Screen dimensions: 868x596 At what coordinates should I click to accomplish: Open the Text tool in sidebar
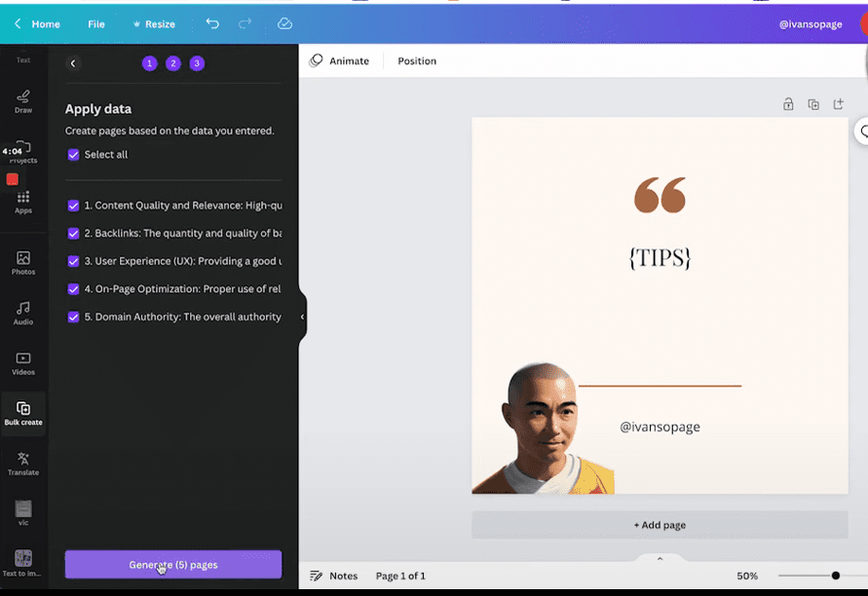[x=23, y=57]
